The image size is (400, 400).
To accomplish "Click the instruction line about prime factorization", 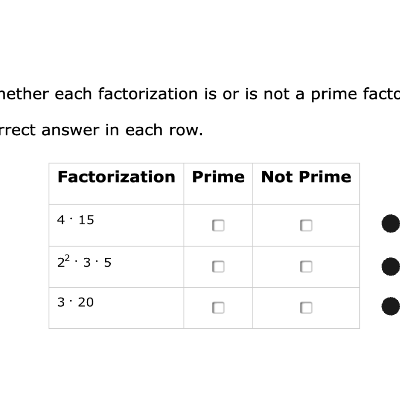I will coord(200,94).
